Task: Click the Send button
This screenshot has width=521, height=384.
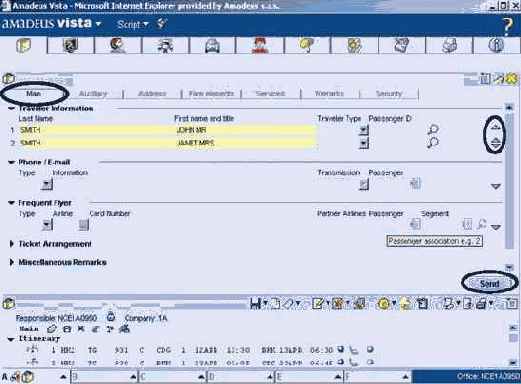Action: (x=489, y=284)
